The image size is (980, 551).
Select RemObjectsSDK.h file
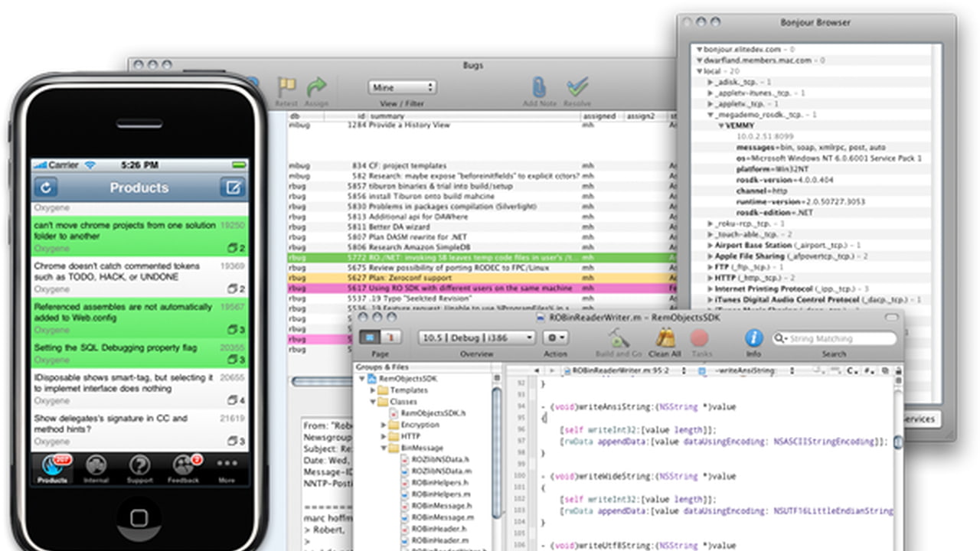coord(433,413)
